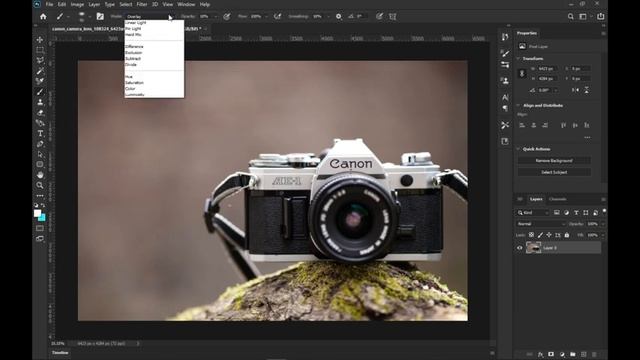Viewport: 640px width, 360px height.
Task: Select the Brush tool in left toolbar
Action: (40, 92)
